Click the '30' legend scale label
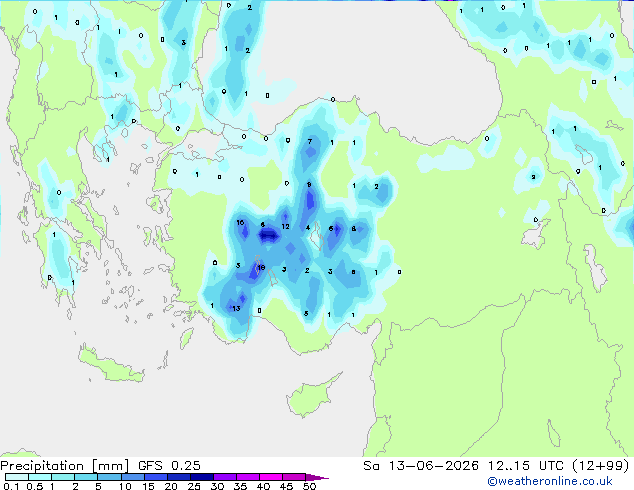 [217, 486]
